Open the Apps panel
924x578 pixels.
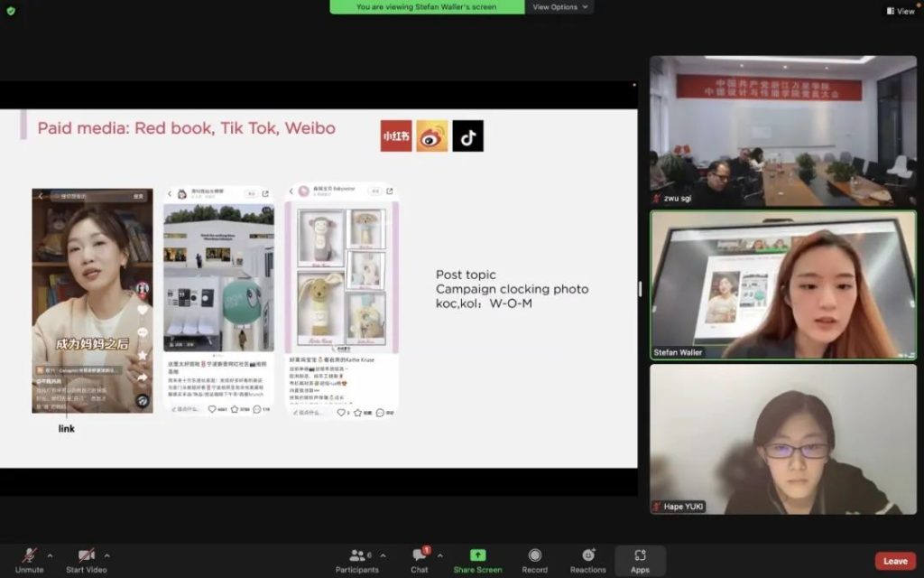640,560
